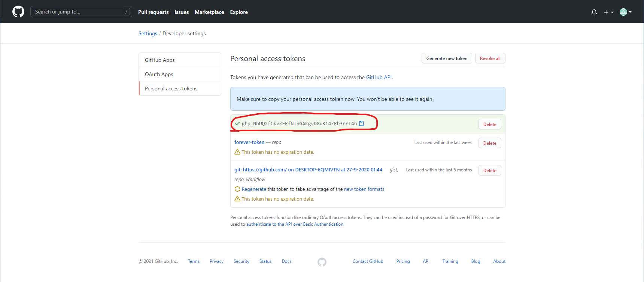
Task: Open the new token formats link
Action: click(x=364, y=189)
